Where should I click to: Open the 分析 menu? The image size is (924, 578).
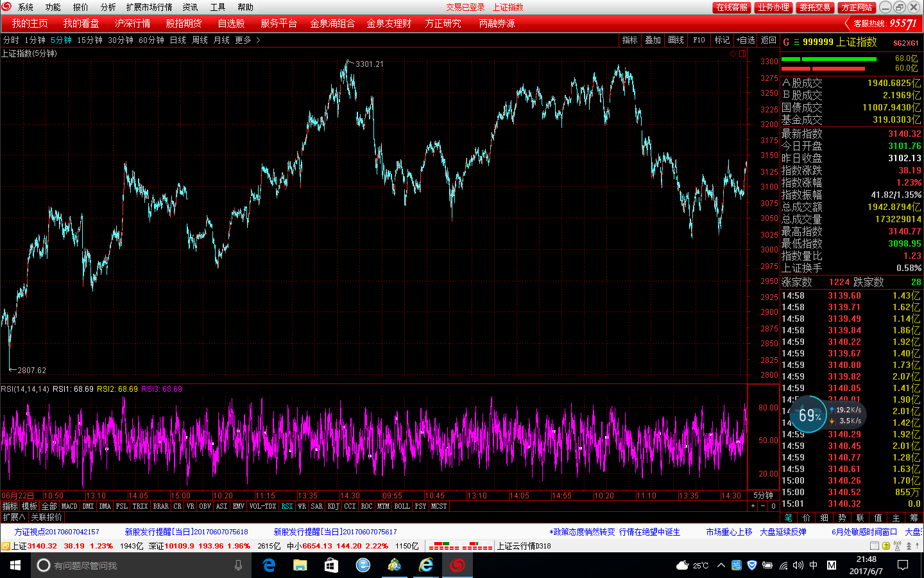(x=108, y=7)
